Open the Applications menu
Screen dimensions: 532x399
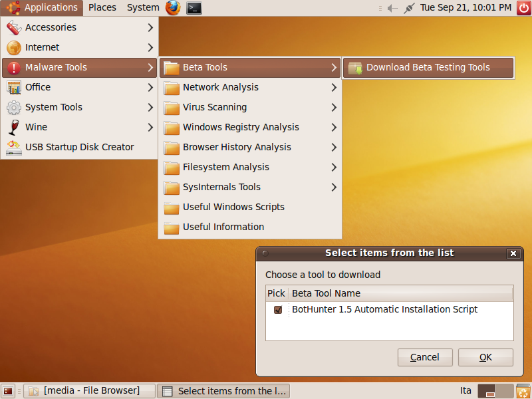(42, 8)
